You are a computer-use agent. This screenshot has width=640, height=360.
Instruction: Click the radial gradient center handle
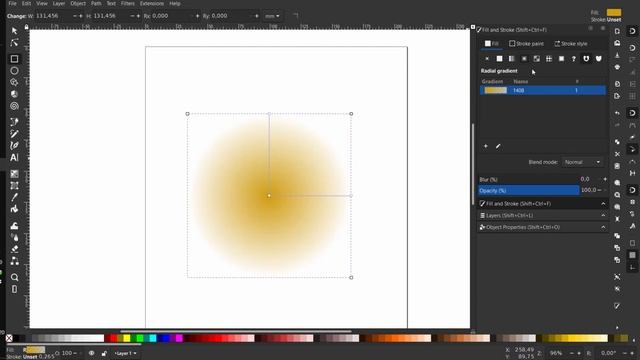269,196
